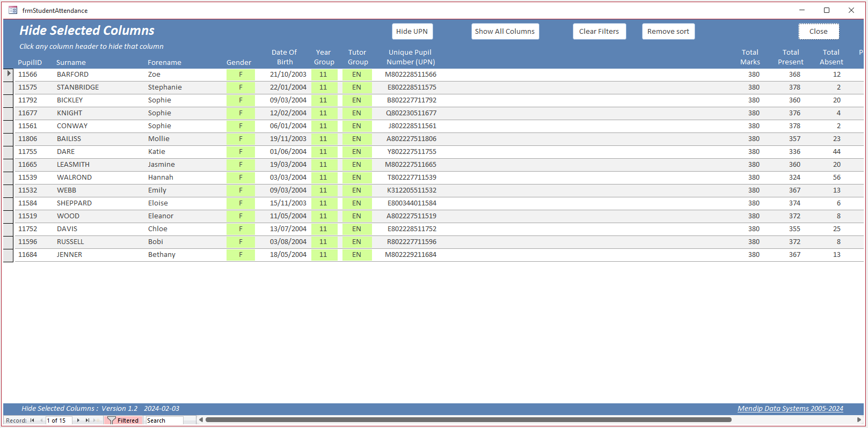Click Total Absent value 56

[837, 178]
